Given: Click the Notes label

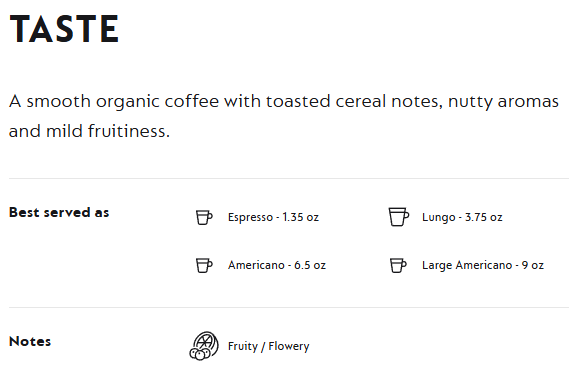Looking at the screenshot, I should pos(30,341).
